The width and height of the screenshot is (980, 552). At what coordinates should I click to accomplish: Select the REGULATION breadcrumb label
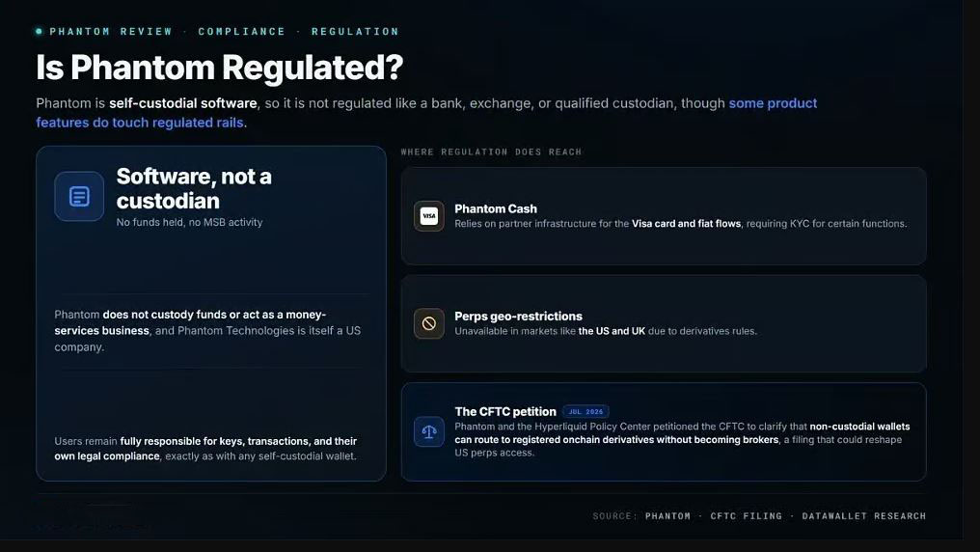(x=355, y=31)
